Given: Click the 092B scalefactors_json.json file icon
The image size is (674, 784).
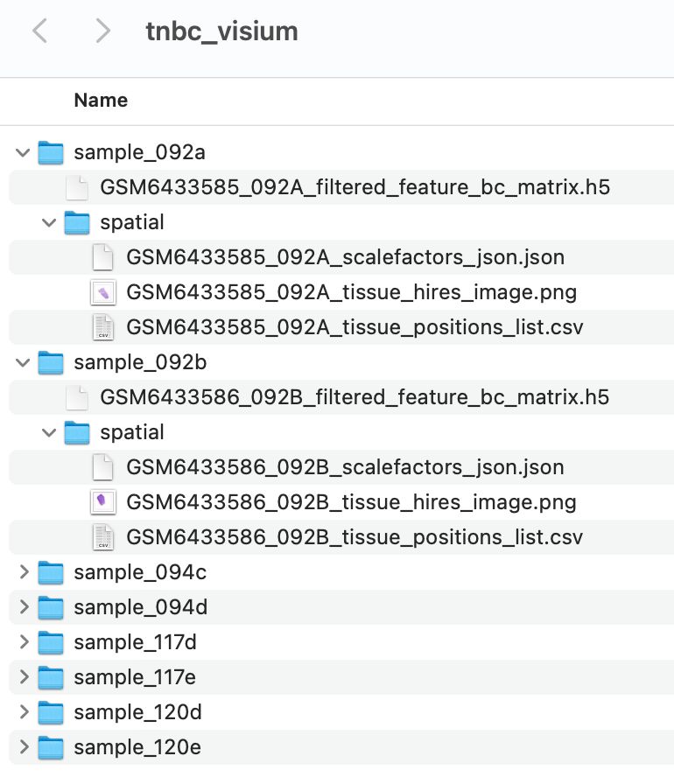Looking at the screenshot, I should coord(103,467).
